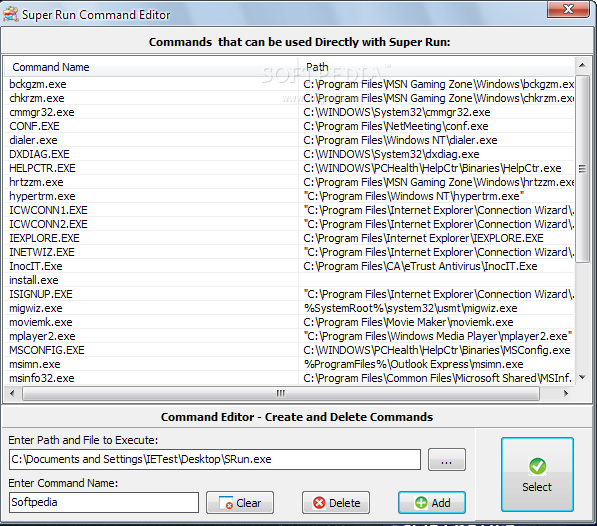Click the Command Name input field containing Softpedia
The width and height of the screenshot is (597, 526).
pyautogui.click(x=104, y=502)
